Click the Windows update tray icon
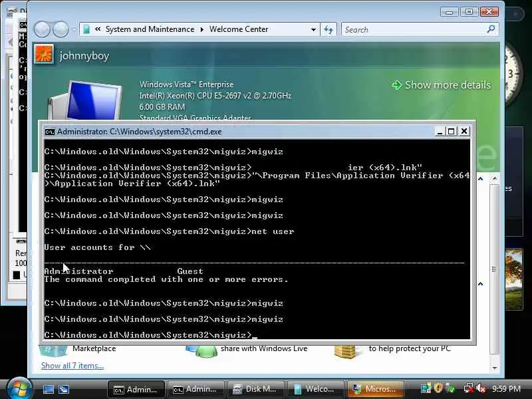The image size is (532, 399). (x=426, y=388)
